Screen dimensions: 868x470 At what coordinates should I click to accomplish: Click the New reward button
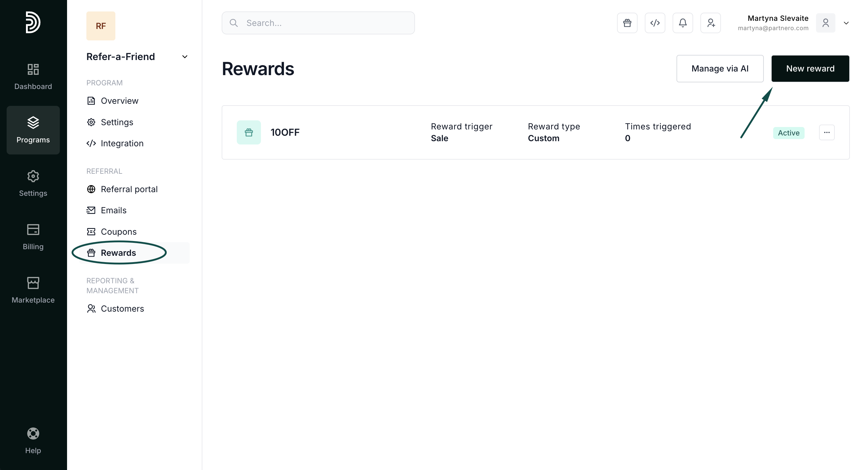click(810, 68)
